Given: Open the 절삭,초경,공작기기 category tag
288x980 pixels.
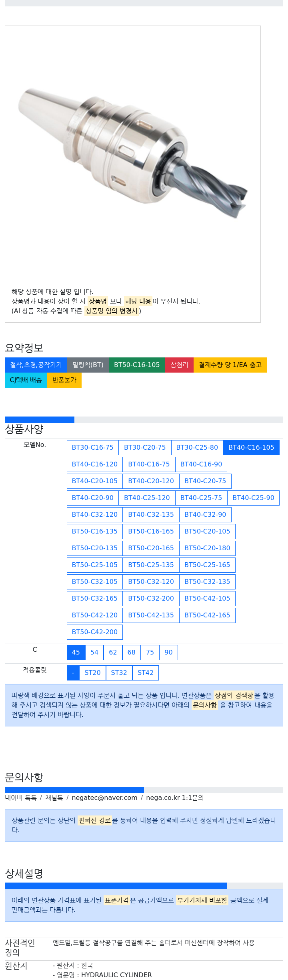Looking at the screenshot, I should pos(36,365).
